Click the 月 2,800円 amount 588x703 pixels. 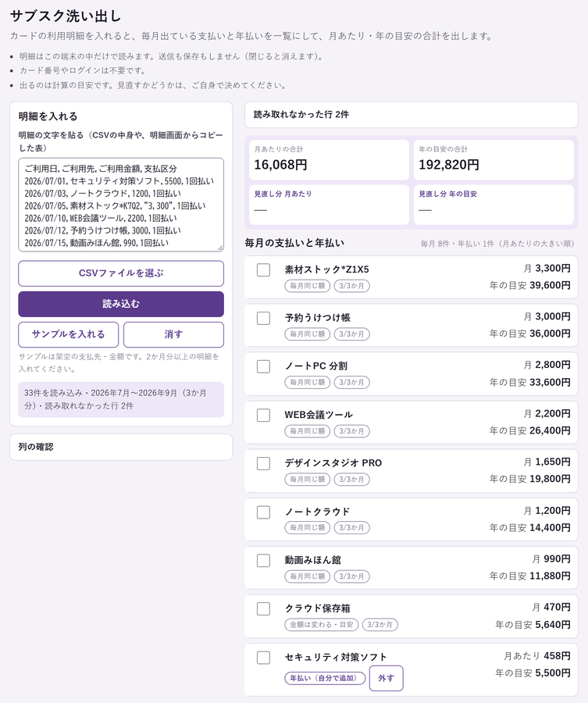(x=547, y=365)
